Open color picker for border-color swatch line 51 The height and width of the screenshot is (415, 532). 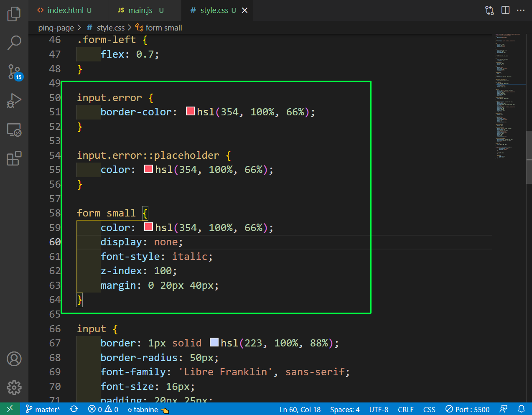click(190, 111)
